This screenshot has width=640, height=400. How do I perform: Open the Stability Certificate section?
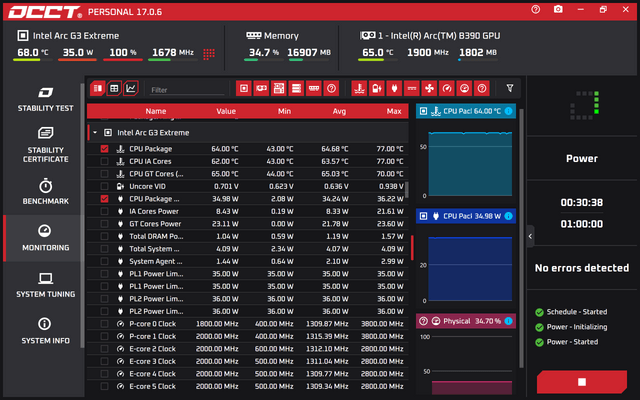(45, 145)
